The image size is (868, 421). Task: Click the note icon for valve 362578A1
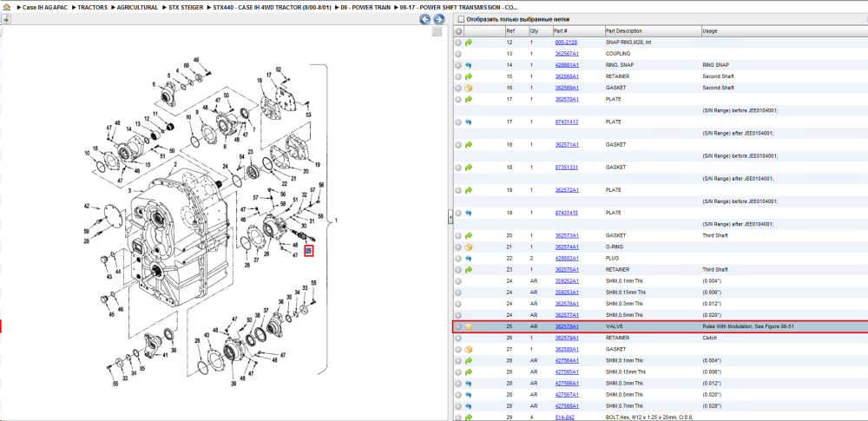pos(469,327)
